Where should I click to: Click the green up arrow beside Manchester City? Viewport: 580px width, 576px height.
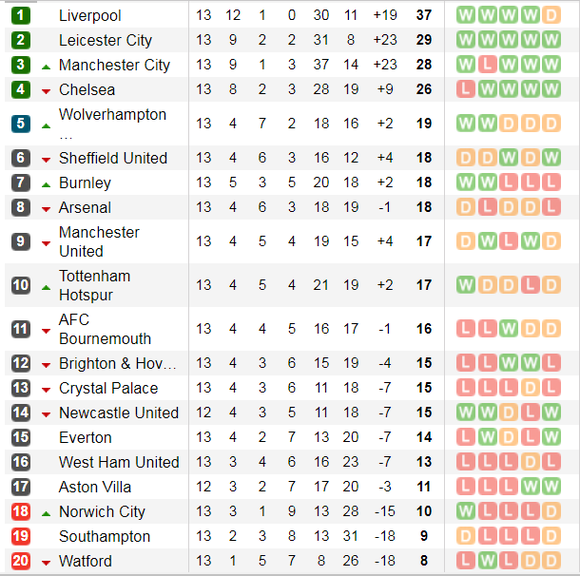coord(46,67)
